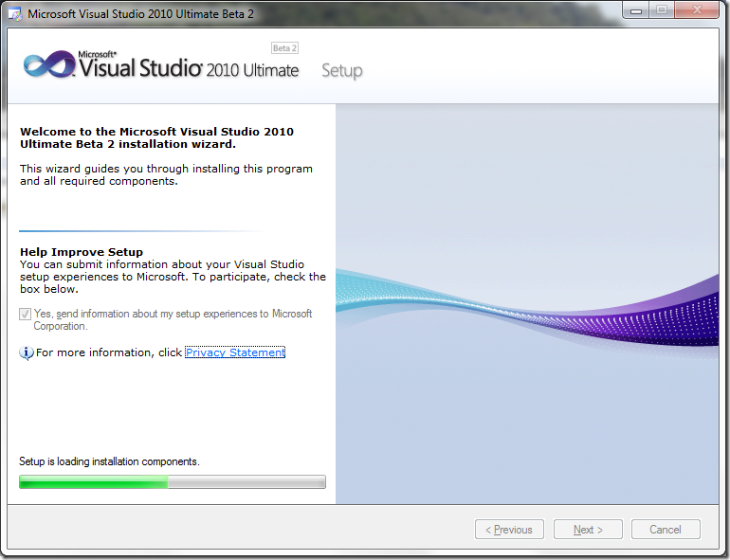730x560 pixels.
Task: Click 'You can submit information' paragraph
Action: pos(173,277)
